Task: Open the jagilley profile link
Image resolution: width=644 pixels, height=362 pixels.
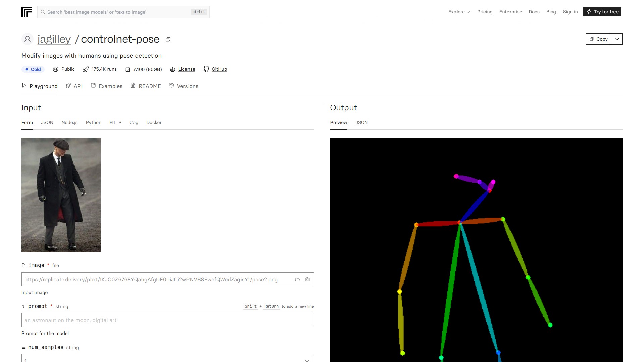Action: pos(54,39)
